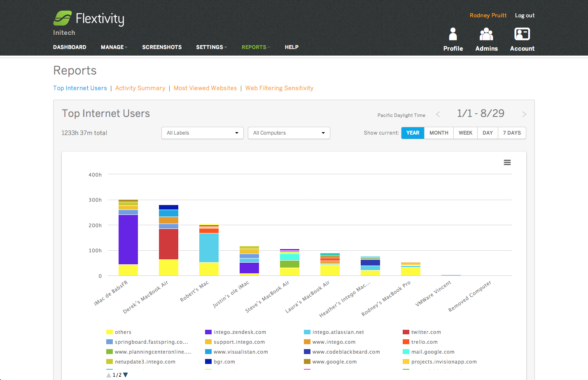Switch to the Activity Summary report
The image size is (588, 380).
(x=140, y=88)
